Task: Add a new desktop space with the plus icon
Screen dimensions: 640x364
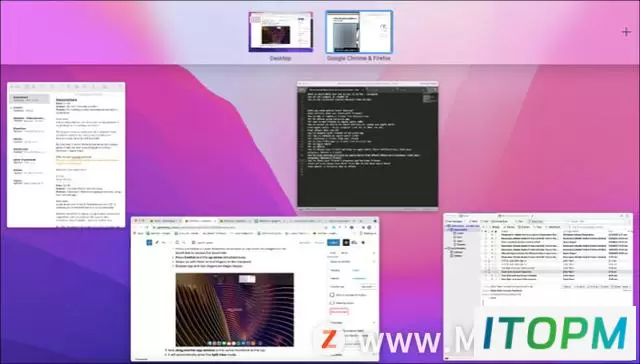Action: [x=626, y=32]
